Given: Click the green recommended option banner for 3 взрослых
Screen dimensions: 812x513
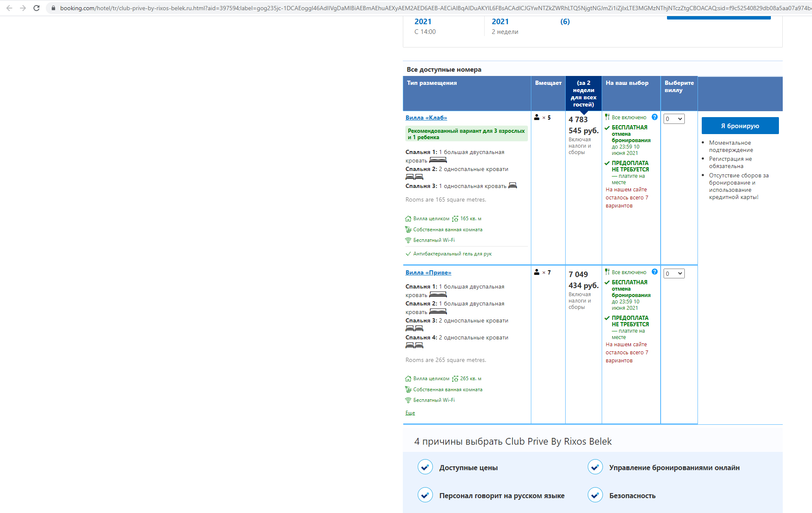Looking at the screenshot, I should 466,134.
